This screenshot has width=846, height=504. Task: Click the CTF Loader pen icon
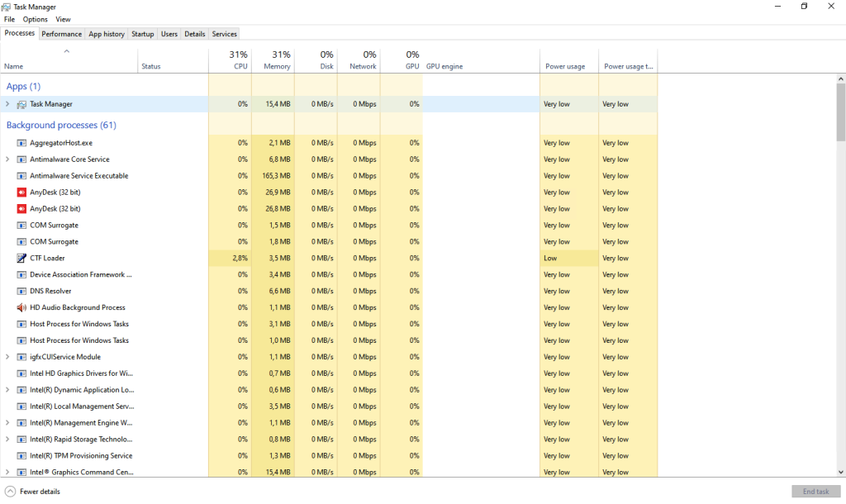[x=21, y=258]
